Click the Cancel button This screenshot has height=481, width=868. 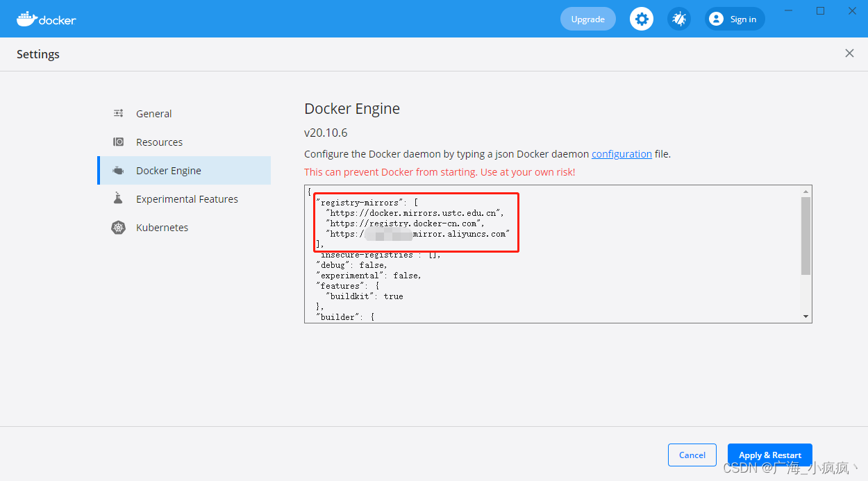tap(692, 455)
